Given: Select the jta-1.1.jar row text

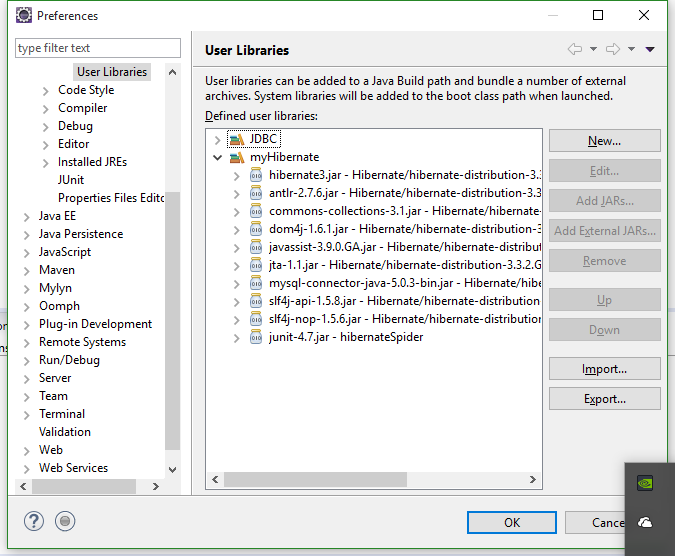Looking at the screenshot, I should tap(405, 265).
